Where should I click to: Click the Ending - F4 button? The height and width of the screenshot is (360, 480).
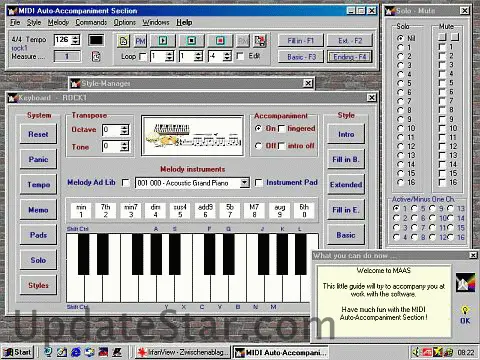tap(350, 57)
